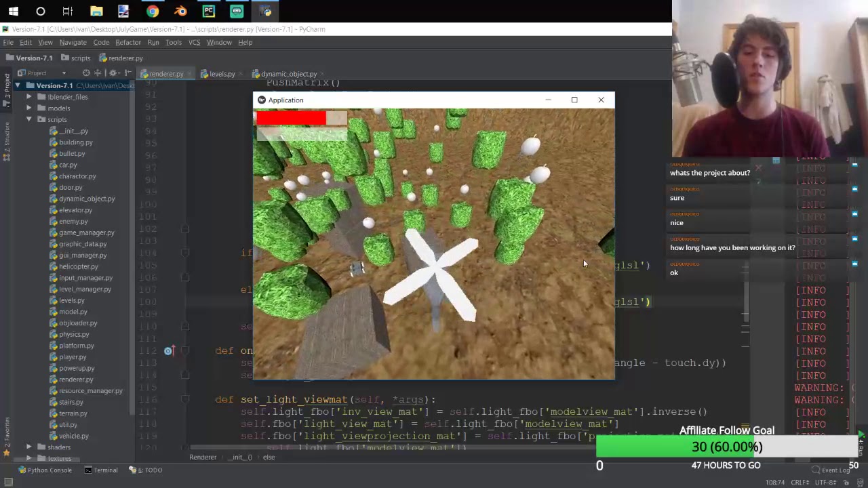Viewport: 868px width, 488px height.
Task: Switch to the dynamic_object.py editor tab
Action: click(x=289, y=74)
